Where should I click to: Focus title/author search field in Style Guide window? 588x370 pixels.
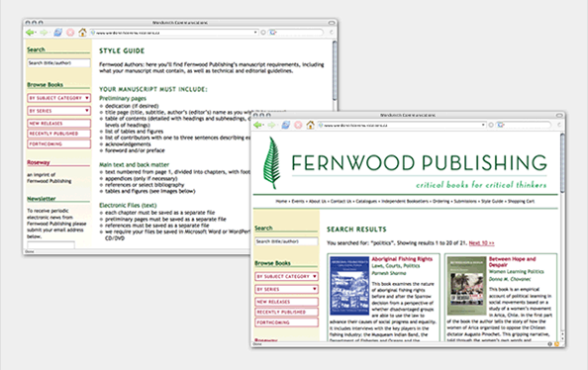(58, 63)
